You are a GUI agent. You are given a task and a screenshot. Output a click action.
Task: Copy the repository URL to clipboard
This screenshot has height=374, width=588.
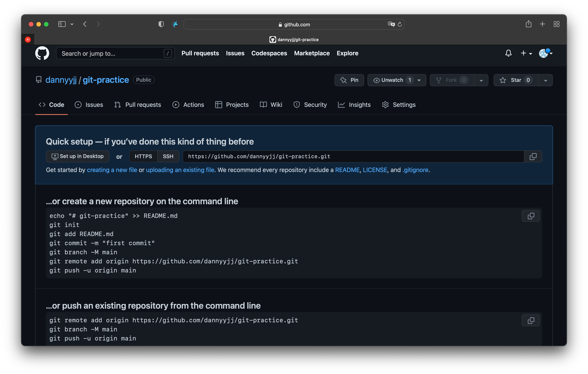(x=533, y=156)
